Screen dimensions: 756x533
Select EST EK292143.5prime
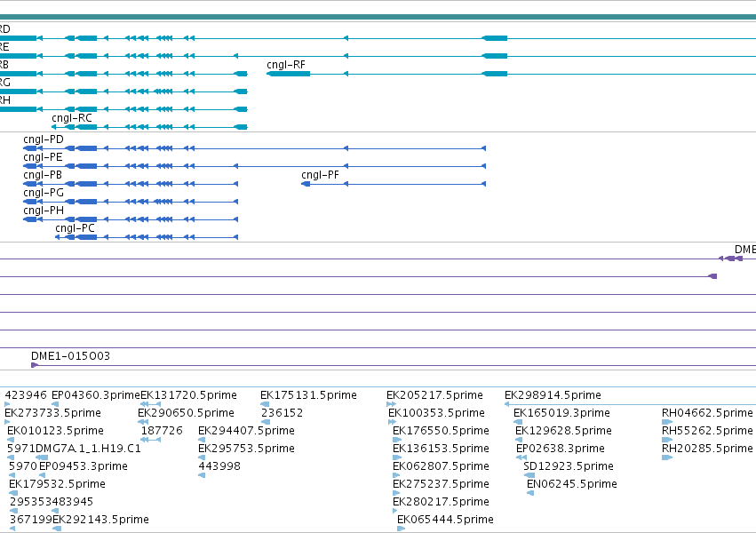pyautogui.click(x=100, y=520)
